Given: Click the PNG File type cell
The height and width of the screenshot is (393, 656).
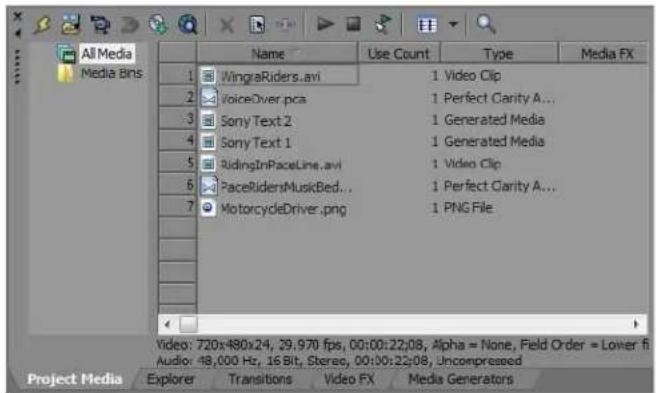Looking at the screenshot, I should tap(468, 208).
